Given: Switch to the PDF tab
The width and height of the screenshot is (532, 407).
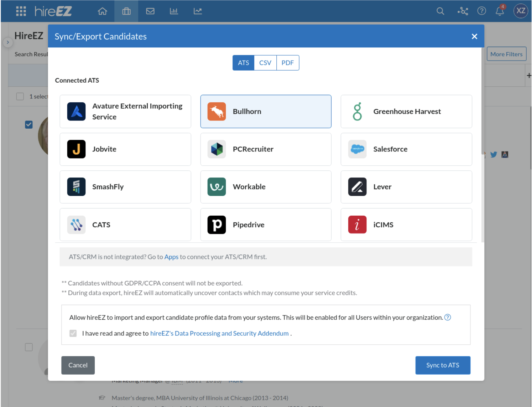Looking at the screenshot, I should 287,63.
